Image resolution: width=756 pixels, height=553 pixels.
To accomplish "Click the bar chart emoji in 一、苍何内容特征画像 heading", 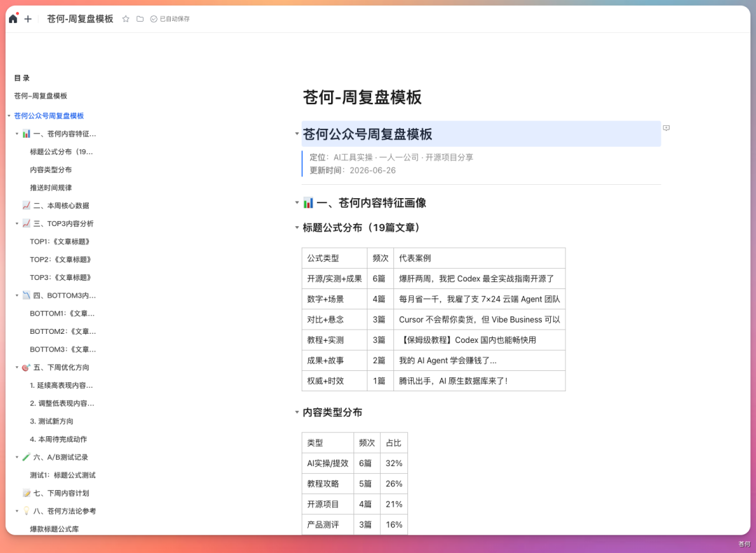I will coord(308,203).
